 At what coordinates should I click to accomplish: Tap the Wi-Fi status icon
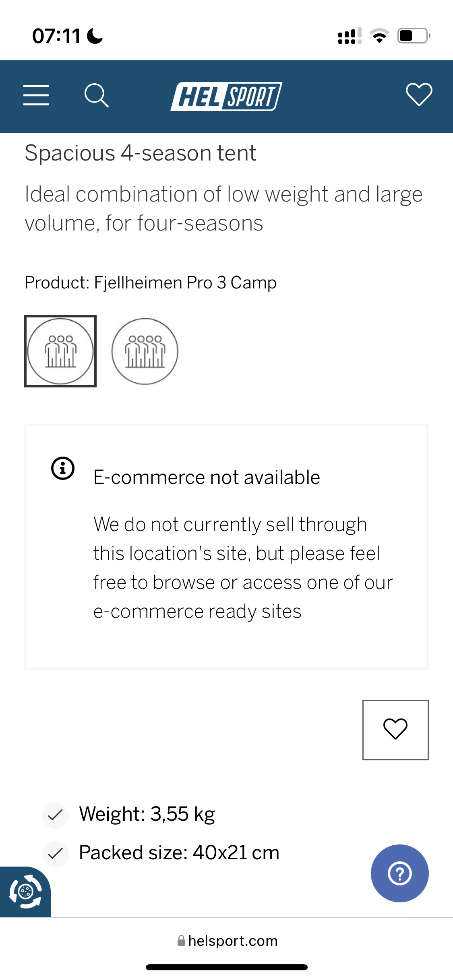click(x=379, y=36)
